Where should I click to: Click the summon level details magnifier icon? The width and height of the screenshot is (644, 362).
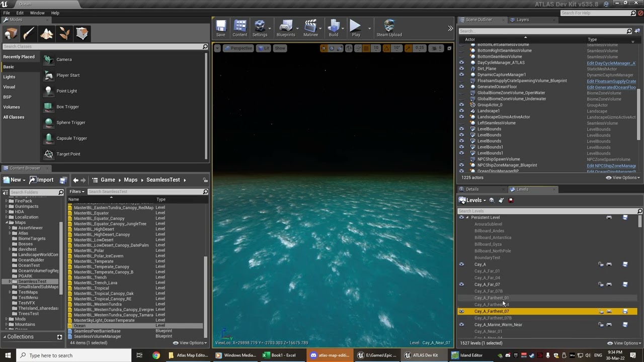tap(492, 200)
